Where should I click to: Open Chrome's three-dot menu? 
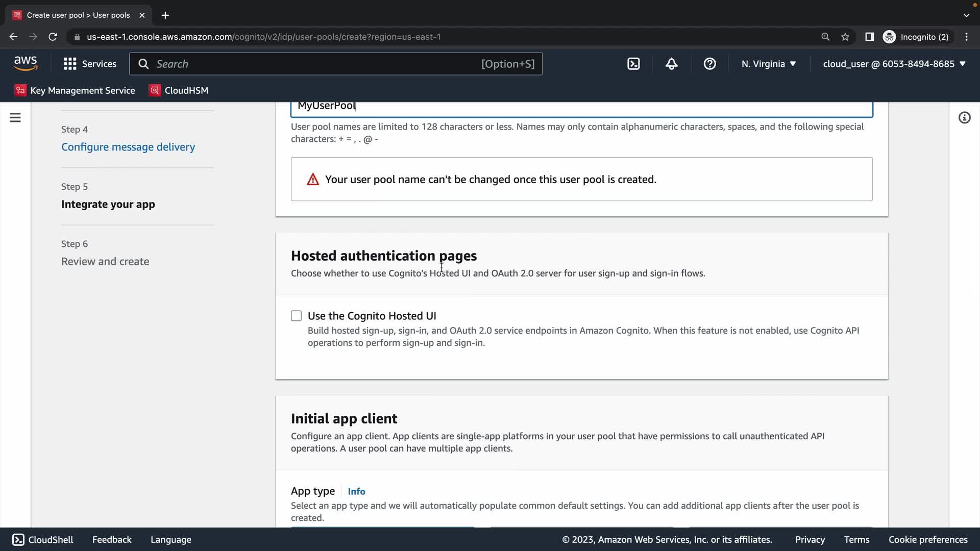(x=966, y=37)
